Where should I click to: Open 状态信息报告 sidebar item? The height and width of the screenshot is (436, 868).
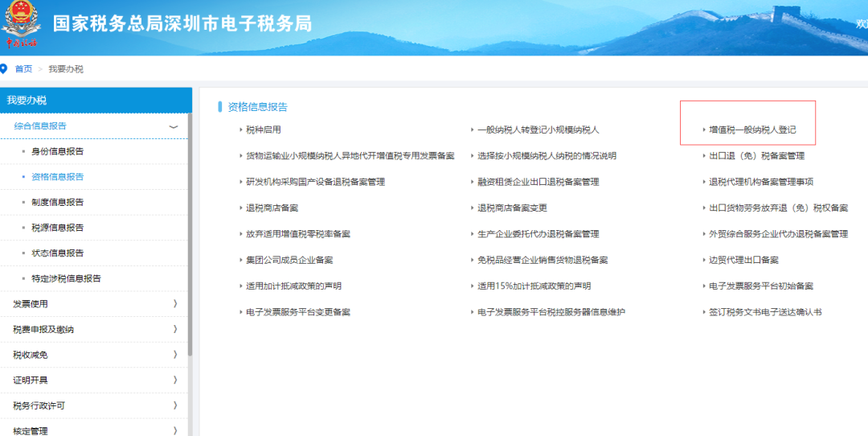coord(58,253)
